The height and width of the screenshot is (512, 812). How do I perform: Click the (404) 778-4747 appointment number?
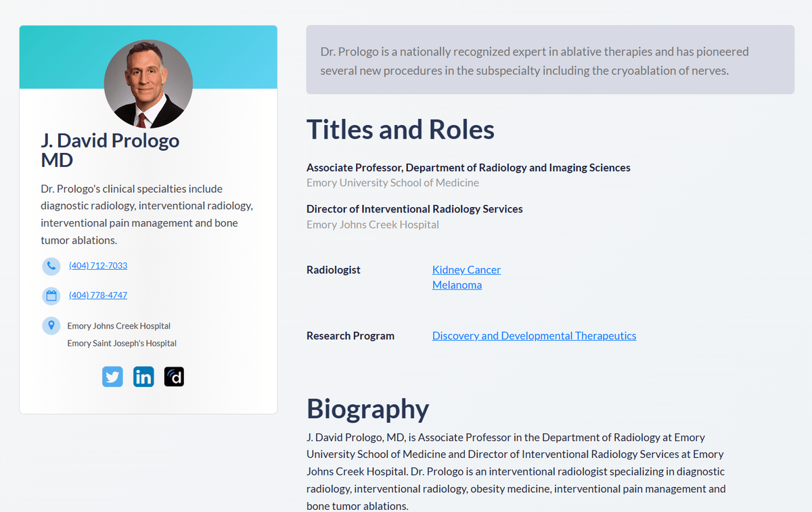(98, 296)
